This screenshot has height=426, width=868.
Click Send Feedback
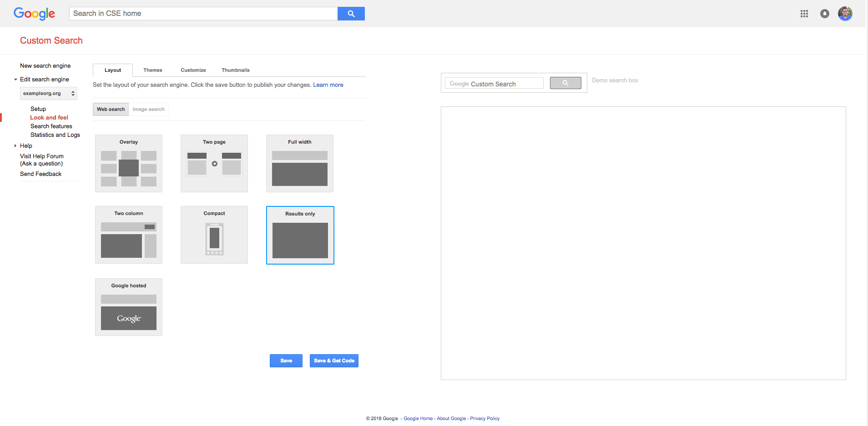coord(40,174)
